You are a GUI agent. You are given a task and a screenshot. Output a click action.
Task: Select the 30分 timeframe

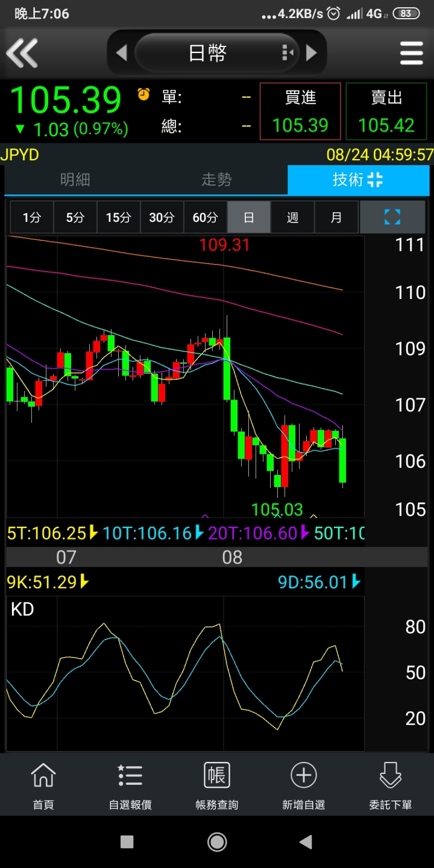(162, 217)
